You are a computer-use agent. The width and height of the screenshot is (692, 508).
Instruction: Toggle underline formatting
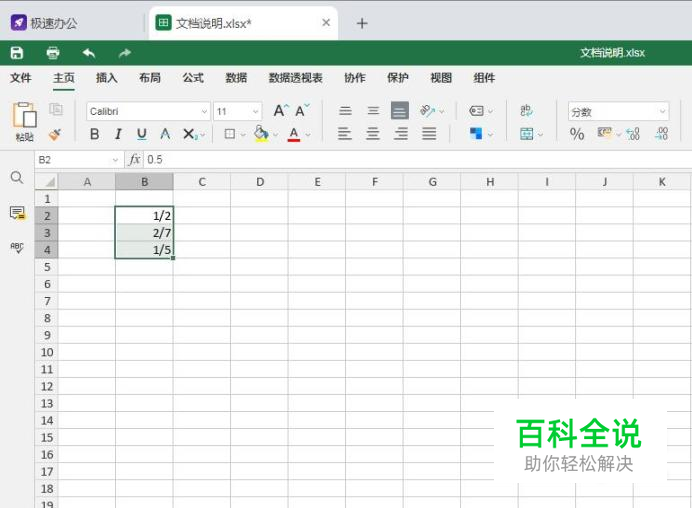[142, 134]
